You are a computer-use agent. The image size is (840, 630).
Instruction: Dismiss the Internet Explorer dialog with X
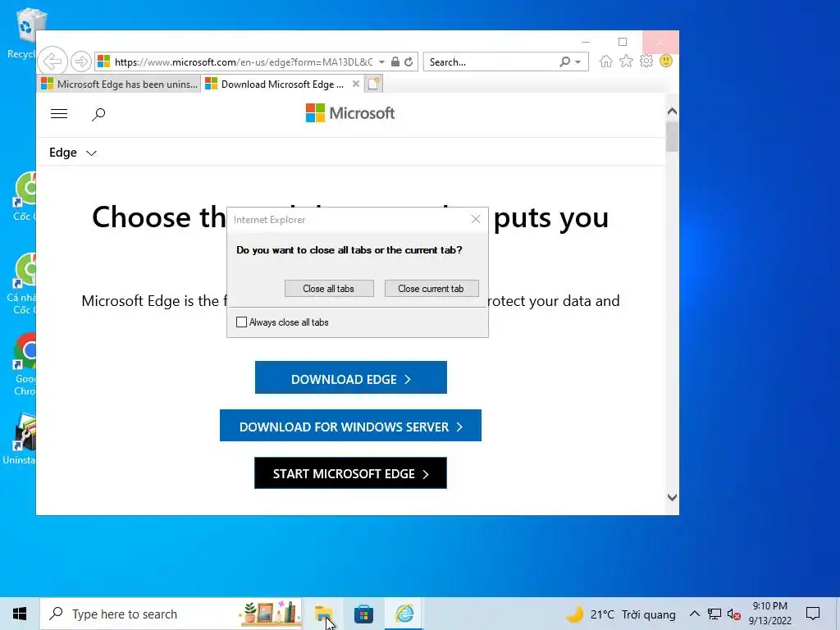476,219
